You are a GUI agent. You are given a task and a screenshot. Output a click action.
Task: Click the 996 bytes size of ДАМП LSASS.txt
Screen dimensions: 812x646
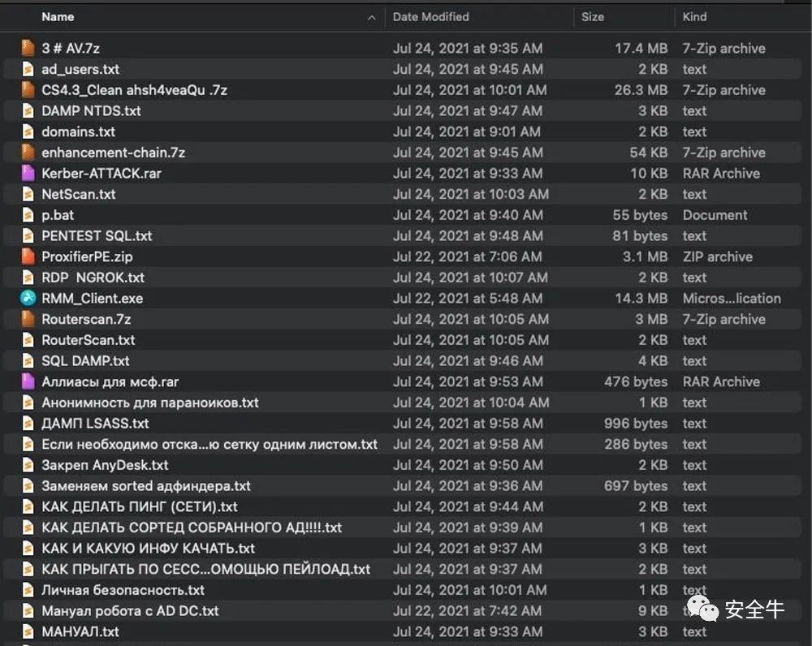point(636,424)
